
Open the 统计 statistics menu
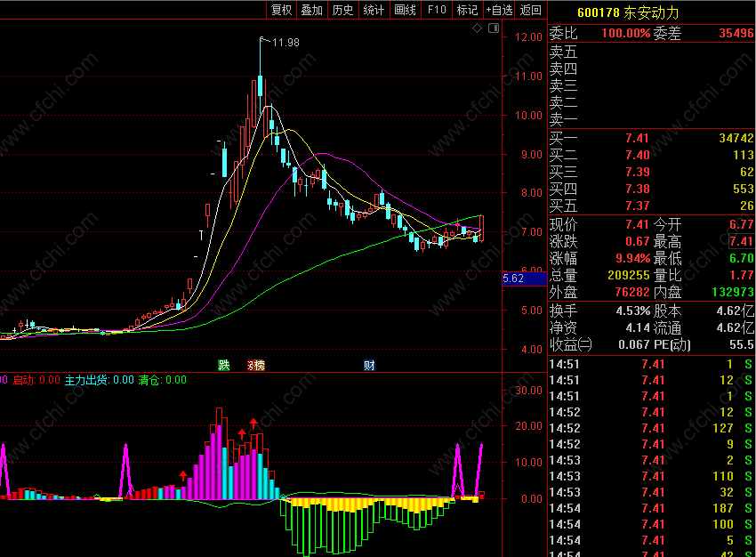point(374,10)
